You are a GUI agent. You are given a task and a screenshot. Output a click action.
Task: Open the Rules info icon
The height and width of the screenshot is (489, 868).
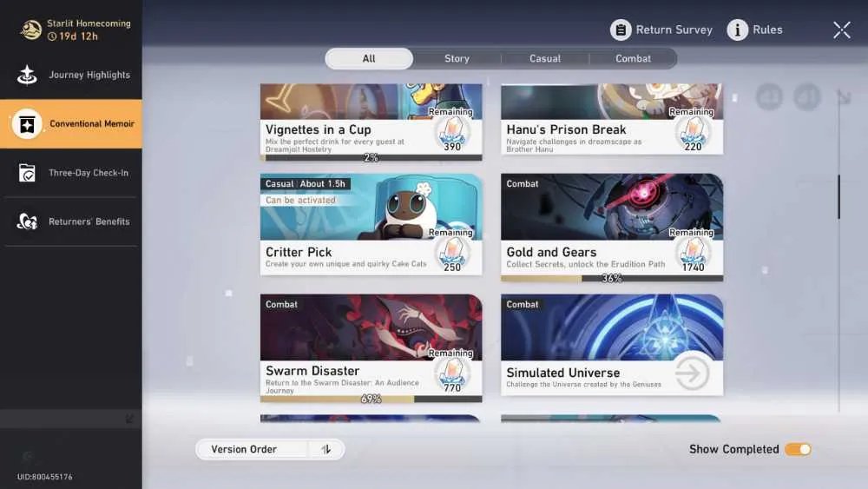(737, 30)
